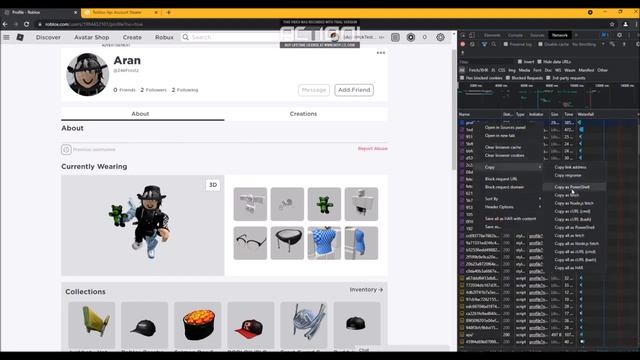This screenshot has height=360, width=640.
Task: Choose Copy link address
Action: pyautogui.click(x=570, y=167)
